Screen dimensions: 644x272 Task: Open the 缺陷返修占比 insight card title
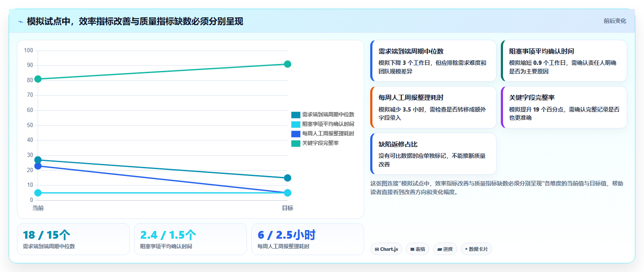tap(398, 144)
